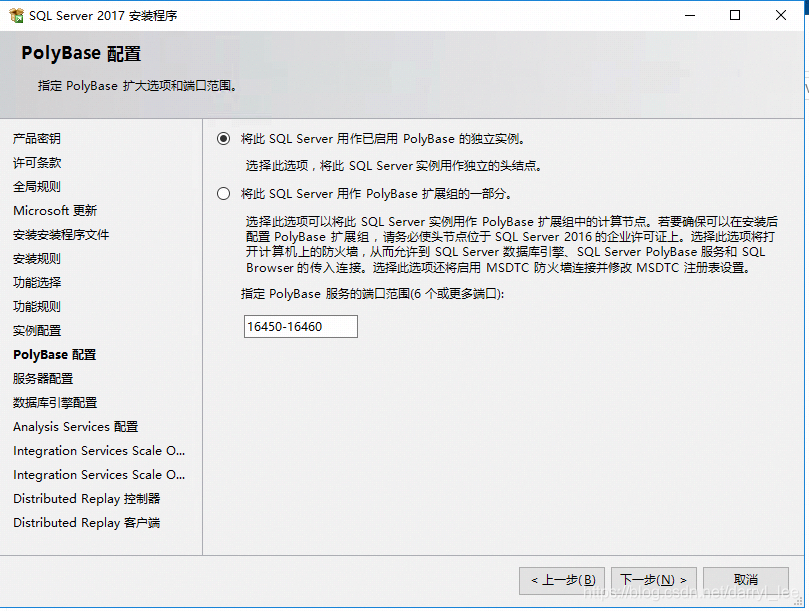Select 功能规则 step in sidebar
The image size is (809, 611).
click(37, 307)
